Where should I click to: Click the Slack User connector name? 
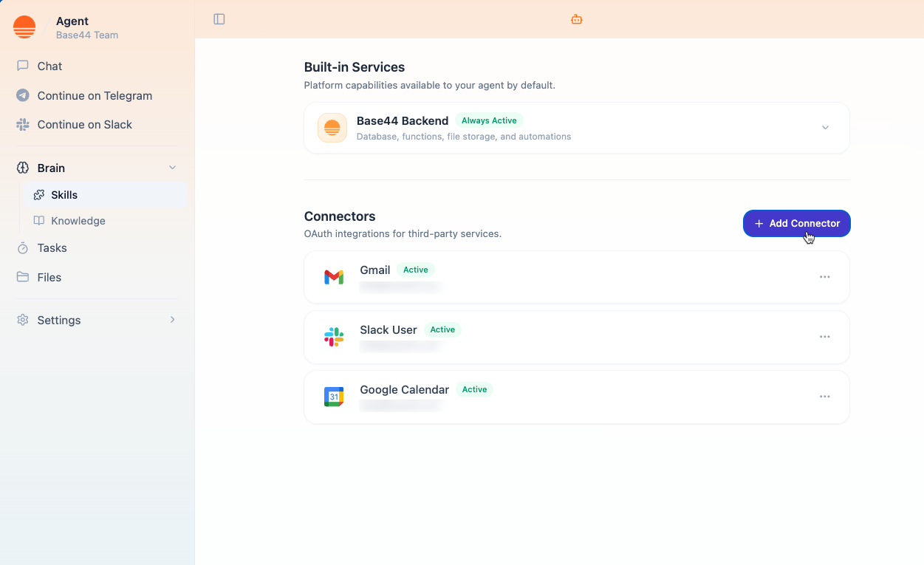389,330
